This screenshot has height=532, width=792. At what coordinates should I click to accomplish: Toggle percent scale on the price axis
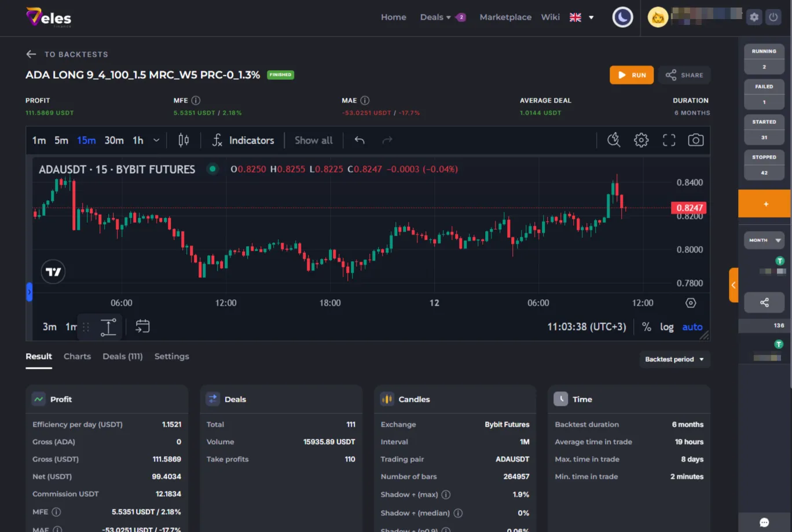tap(647, 326)
